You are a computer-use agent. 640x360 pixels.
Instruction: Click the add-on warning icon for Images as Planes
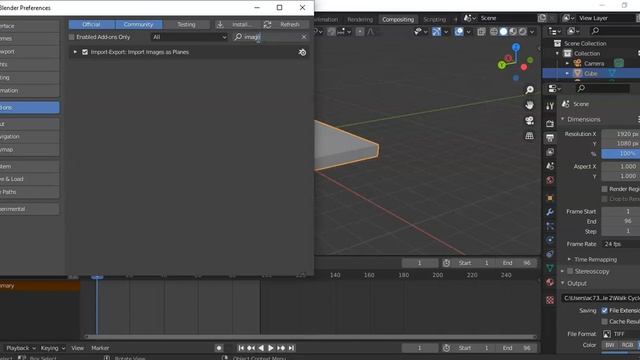tap(302, 52)
